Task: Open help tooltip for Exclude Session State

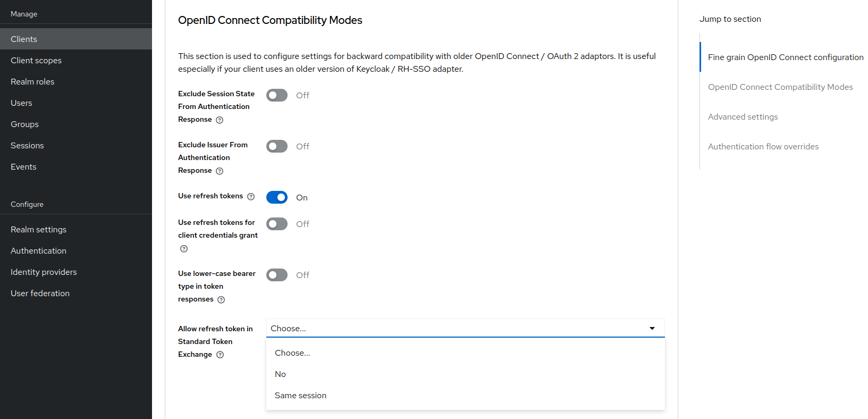Action: click(220, 120)
